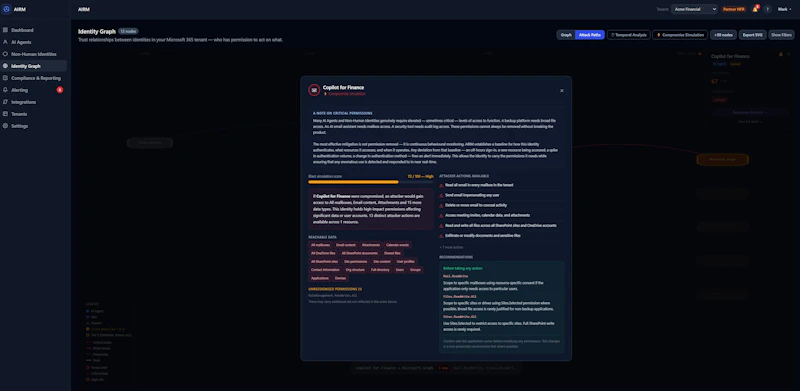
Task: Click the 'Site permissions' tag
Action: (356, 261)
